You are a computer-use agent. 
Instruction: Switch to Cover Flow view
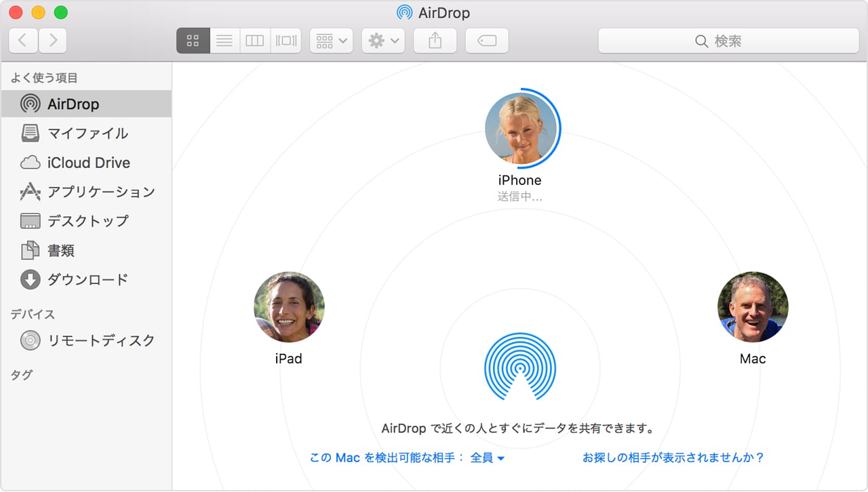[x=285, y=41]
